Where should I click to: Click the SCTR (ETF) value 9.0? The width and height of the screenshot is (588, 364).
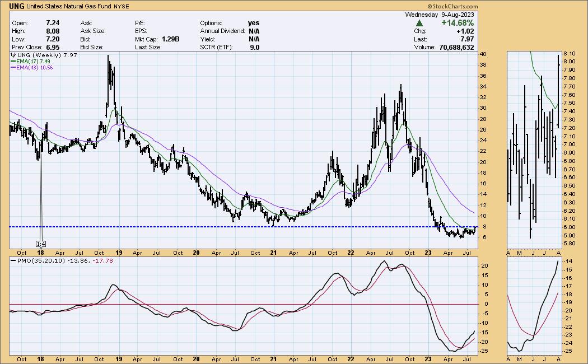point(255,47)
